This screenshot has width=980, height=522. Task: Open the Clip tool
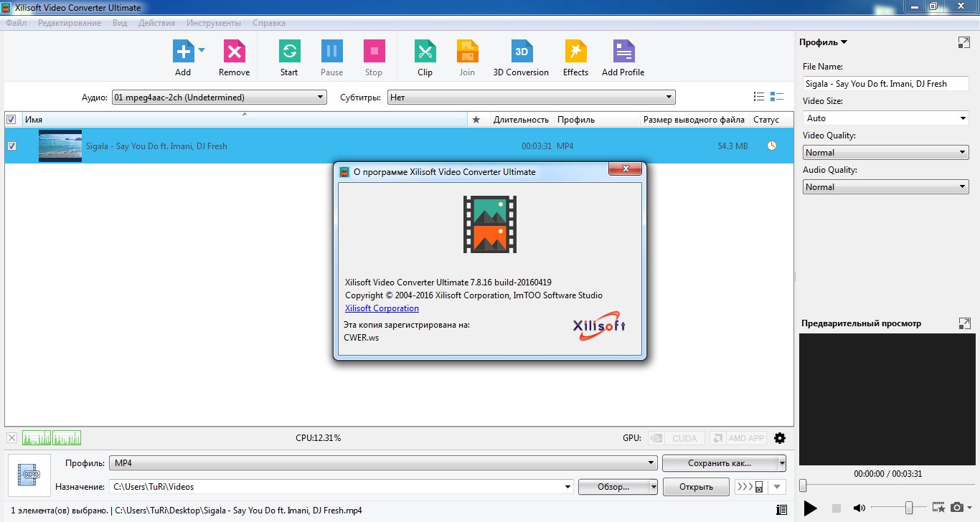(425, 52)
